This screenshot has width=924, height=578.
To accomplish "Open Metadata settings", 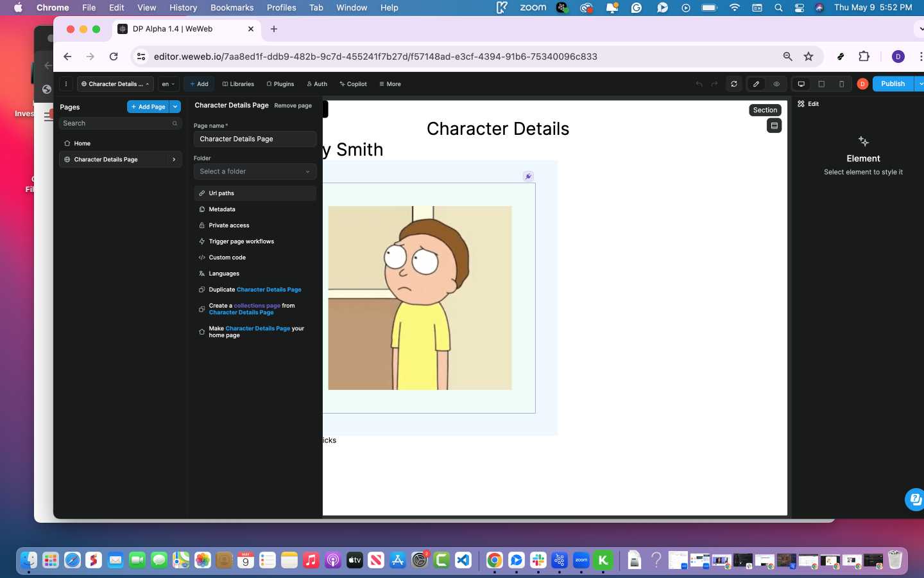I will 255,209.
